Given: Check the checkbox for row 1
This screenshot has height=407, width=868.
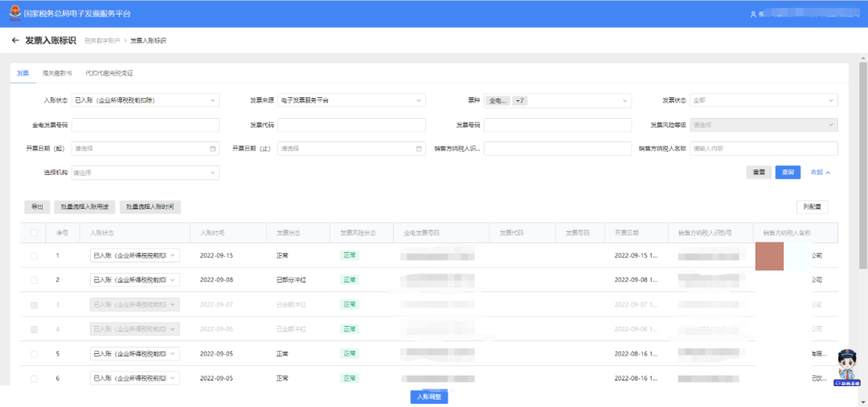Looking at the screenshot, I should pyautogui.click(x=34, y=255).
